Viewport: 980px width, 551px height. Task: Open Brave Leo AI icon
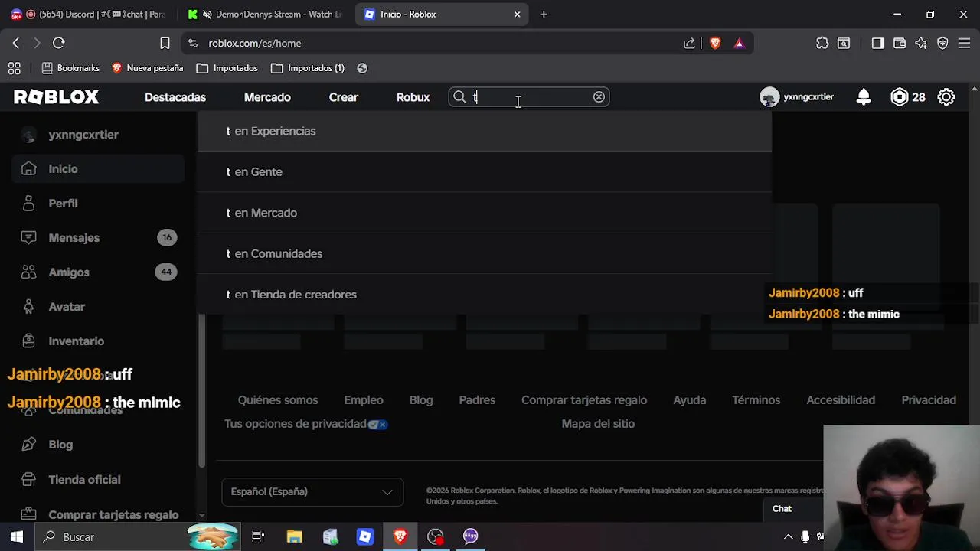(921, 43)
